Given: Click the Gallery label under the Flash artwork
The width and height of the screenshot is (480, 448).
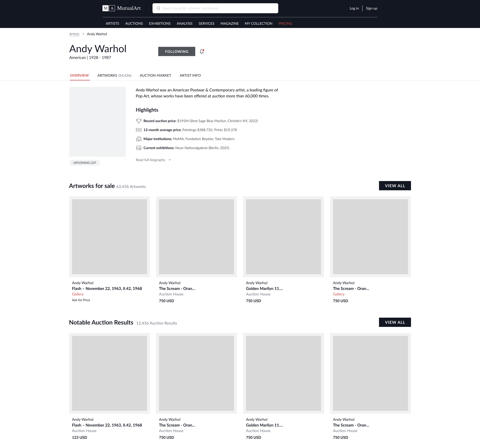Looking at the screenshot, I should point(78,294).
